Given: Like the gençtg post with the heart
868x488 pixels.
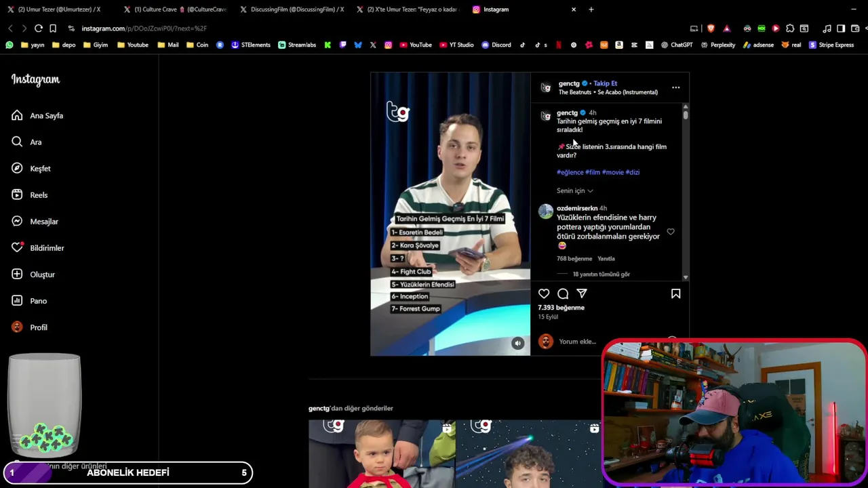Looking at the screenshot, I should 544,293.
